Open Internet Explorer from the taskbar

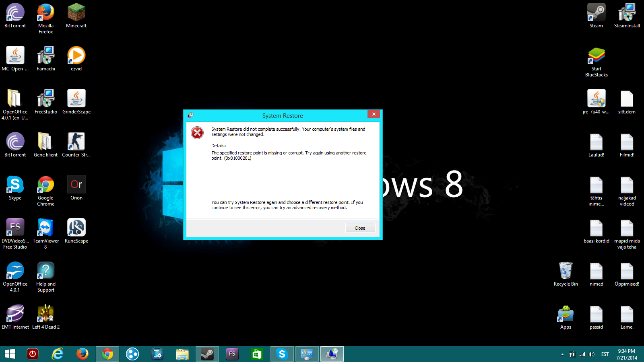pyautogui.click(x=58, y=354)
